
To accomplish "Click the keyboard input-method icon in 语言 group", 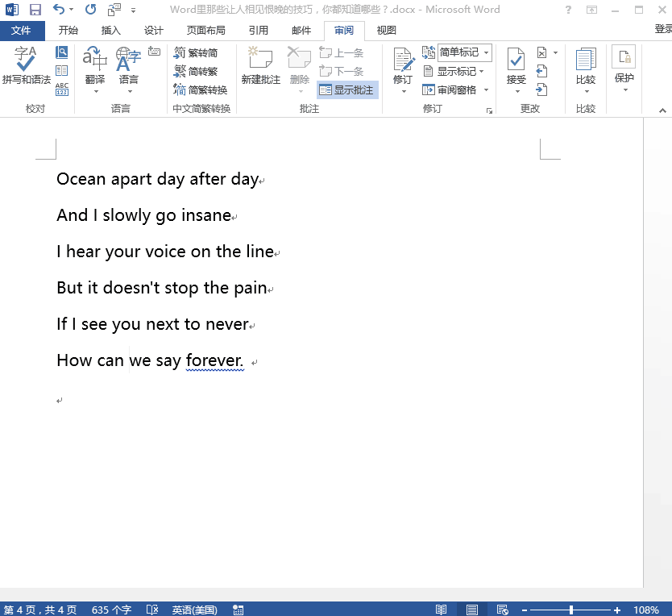I will (154, 52).
